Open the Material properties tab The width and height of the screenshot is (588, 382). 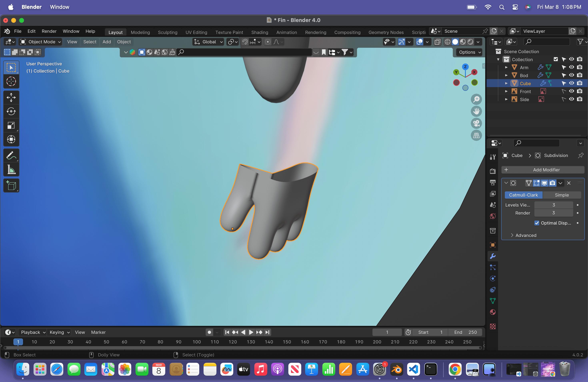coord(493,312)
